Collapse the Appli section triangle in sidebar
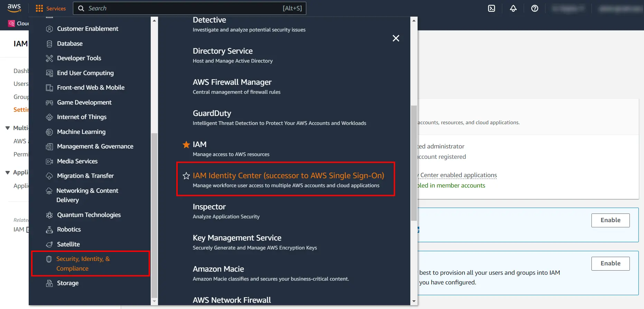 coord(8,172)
